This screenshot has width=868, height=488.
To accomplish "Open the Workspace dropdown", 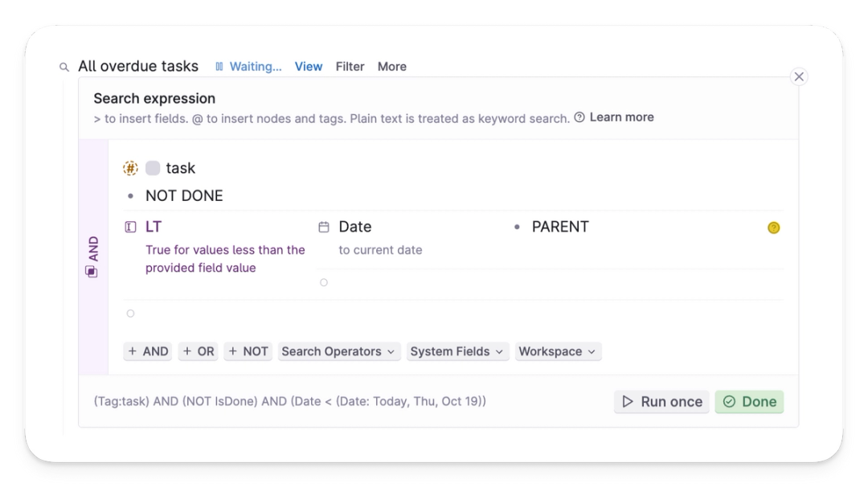I will tap(558, 351).
